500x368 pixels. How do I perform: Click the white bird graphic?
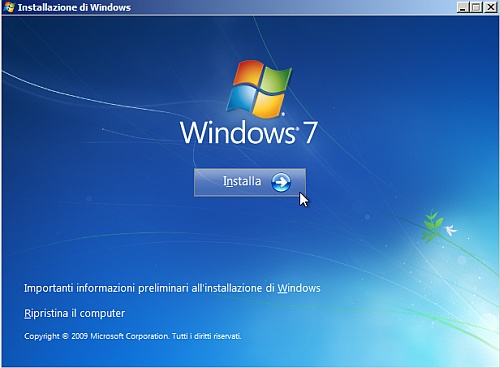(x=450, y=230)
